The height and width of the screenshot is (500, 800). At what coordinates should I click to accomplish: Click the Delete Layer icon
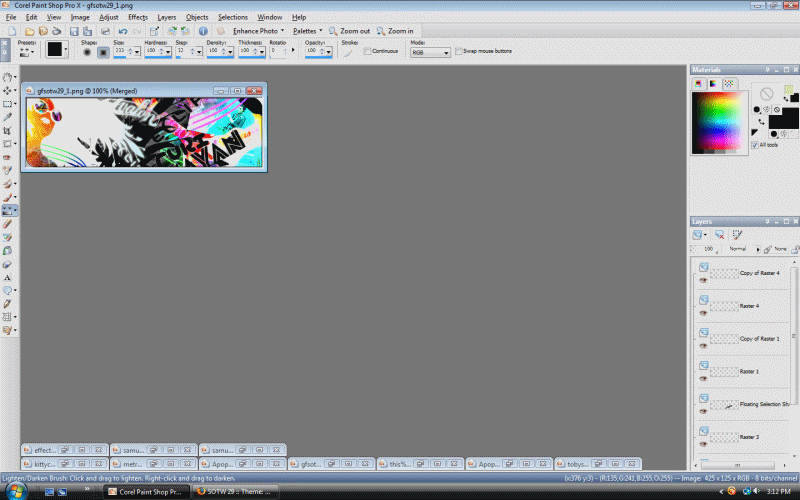coord(719,235)
